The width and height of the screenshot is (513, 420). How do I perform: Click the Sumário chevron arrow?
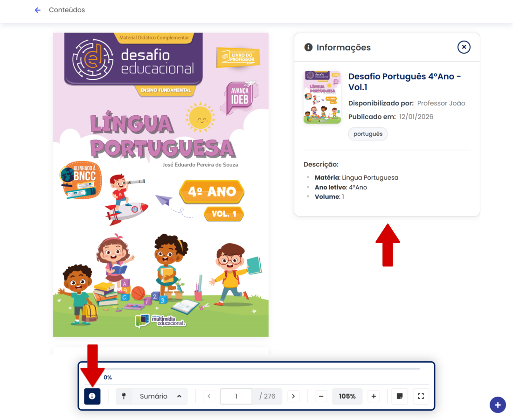179,396
